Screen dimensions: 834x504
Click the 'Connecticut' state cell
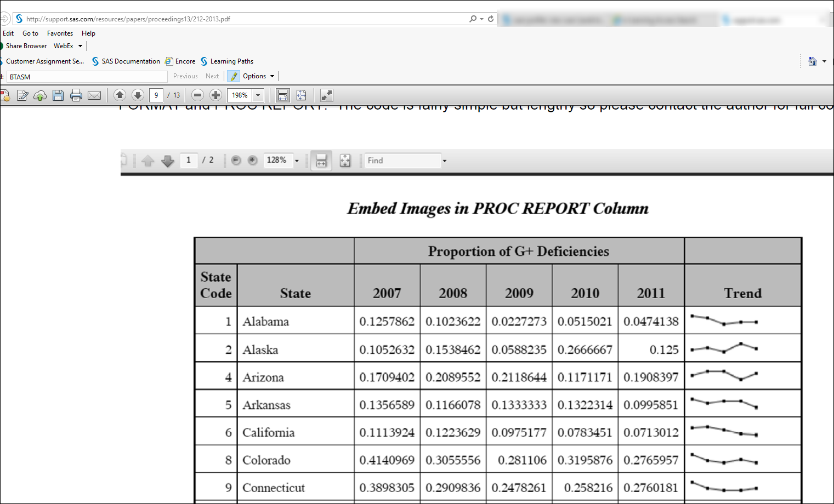[296, 487]
